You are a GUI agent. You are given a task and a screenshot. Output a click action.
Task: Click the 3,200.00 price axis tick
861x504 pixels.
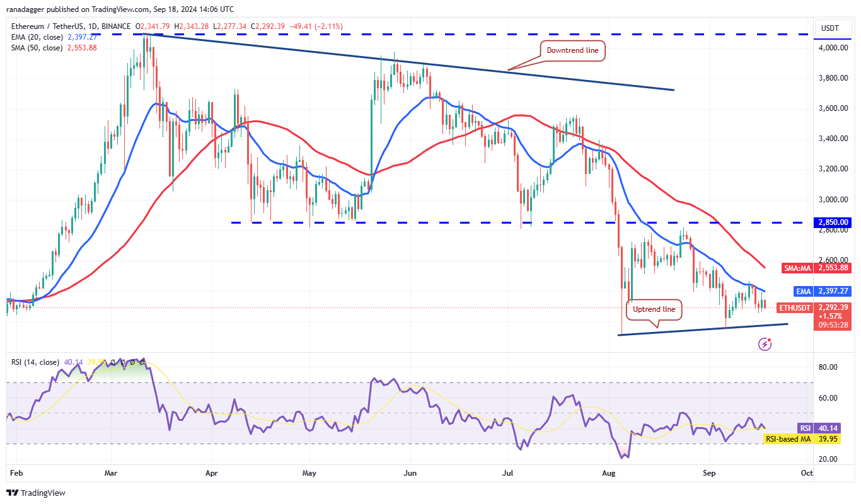click(x=832, y=169)
